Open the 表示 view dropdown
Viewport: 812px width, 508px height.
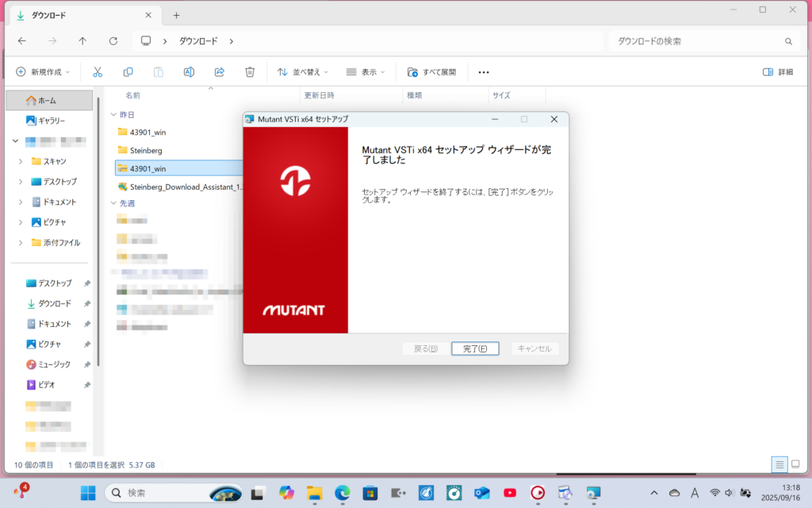click(x=366, y=71)
